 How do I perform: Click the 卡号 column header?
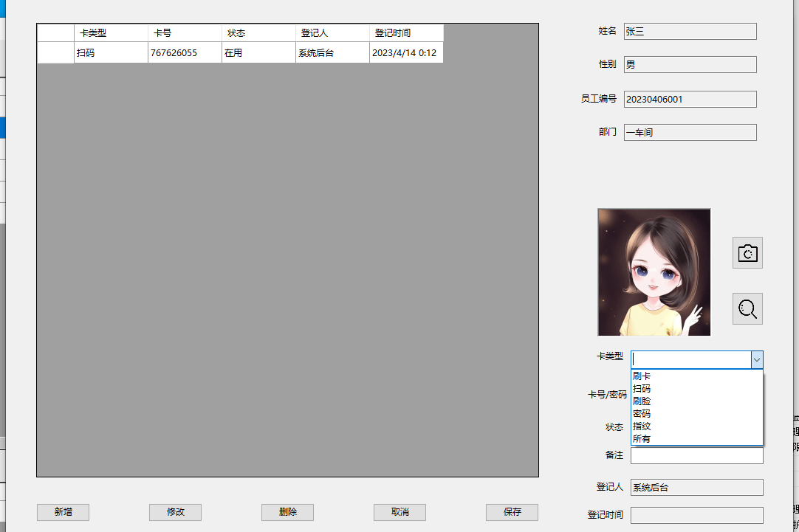(x=185, y=33)
